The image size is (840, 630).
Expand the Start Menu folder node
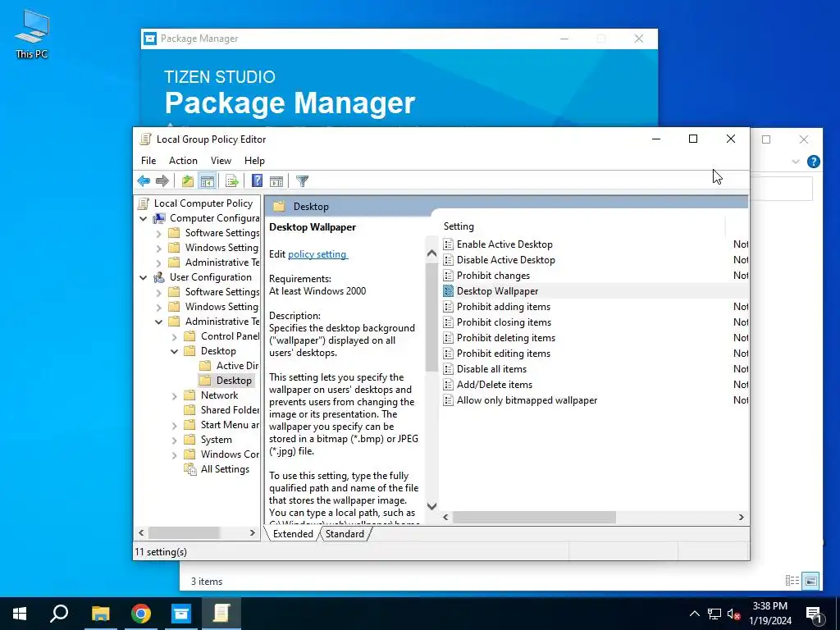tap(174, 426)
